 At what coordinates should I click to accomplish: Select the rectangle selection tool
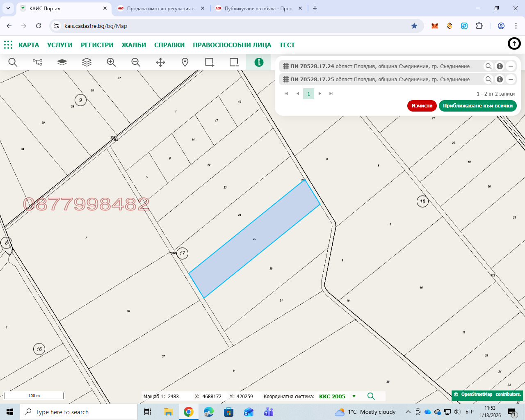(x=210, y=62)
